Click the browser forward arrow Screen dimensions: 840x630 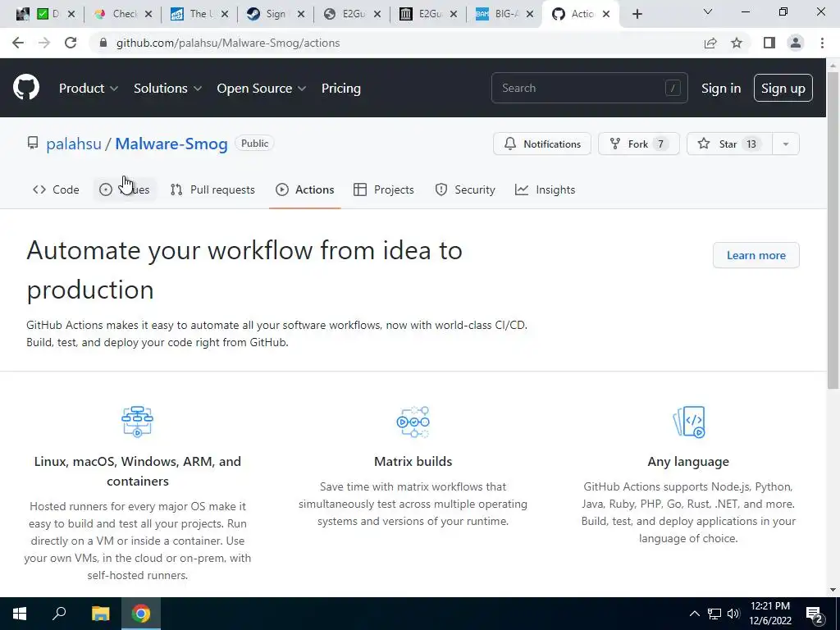tap(44, 43)
